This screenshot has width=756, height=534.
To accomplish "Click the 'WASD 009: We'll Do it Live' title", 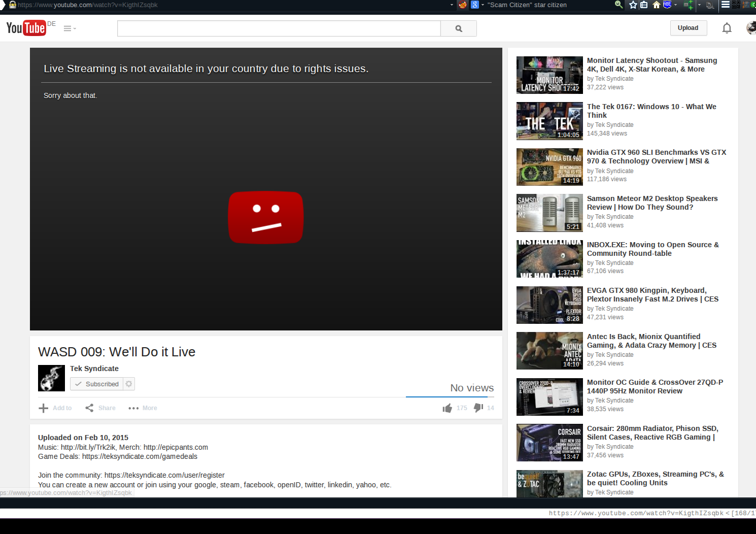I will click(x=117, y=352).
